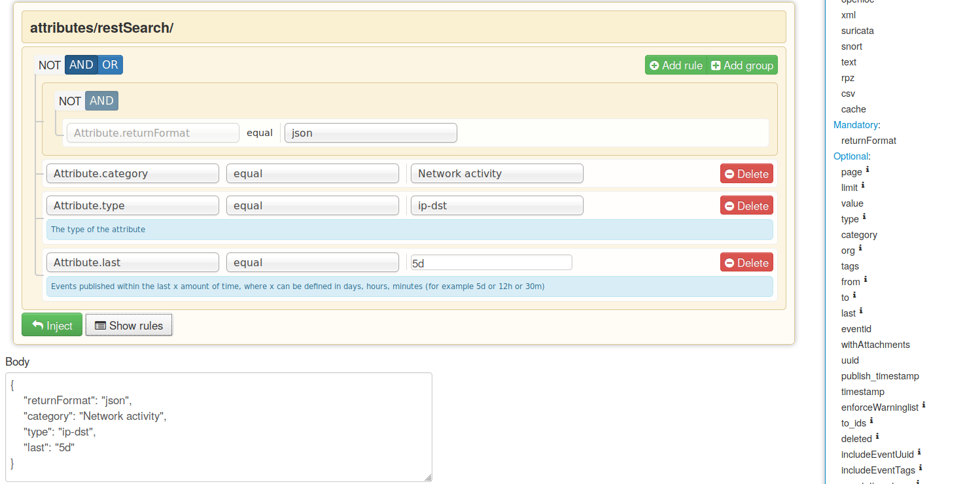Toggle the top-level NOT condition
The image size is (980, 484).
[x=49, y=65]
